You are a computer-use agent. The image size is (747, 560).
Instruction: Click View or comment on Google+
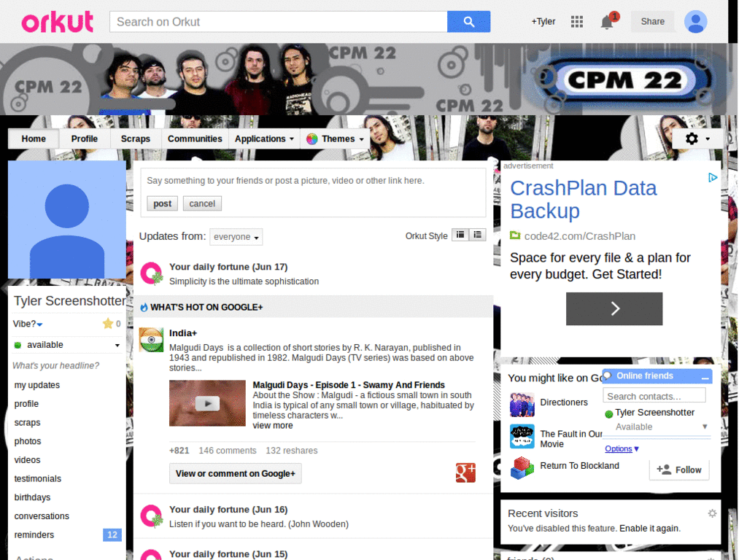click(236, 474)
